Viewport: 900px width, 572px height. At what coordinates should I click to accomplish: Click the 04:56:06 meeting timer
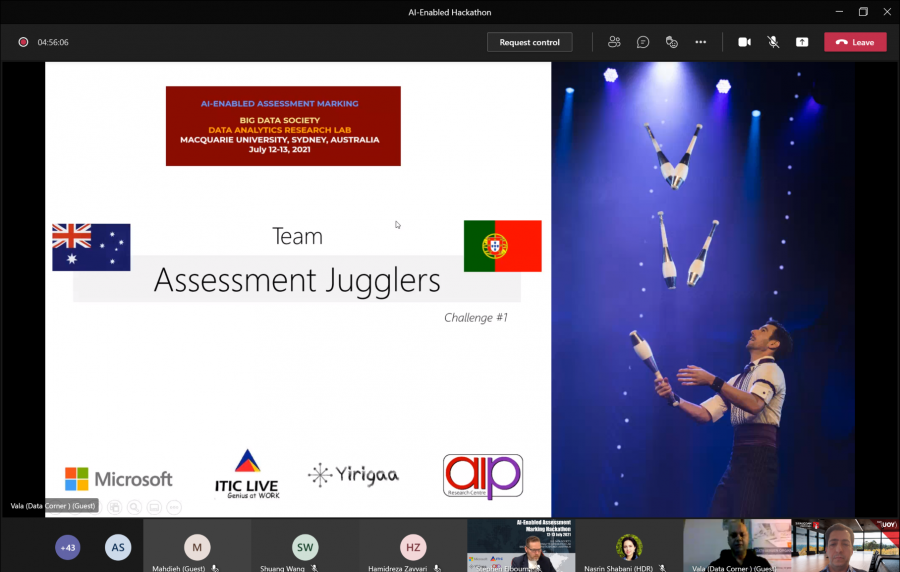[53, 42]
